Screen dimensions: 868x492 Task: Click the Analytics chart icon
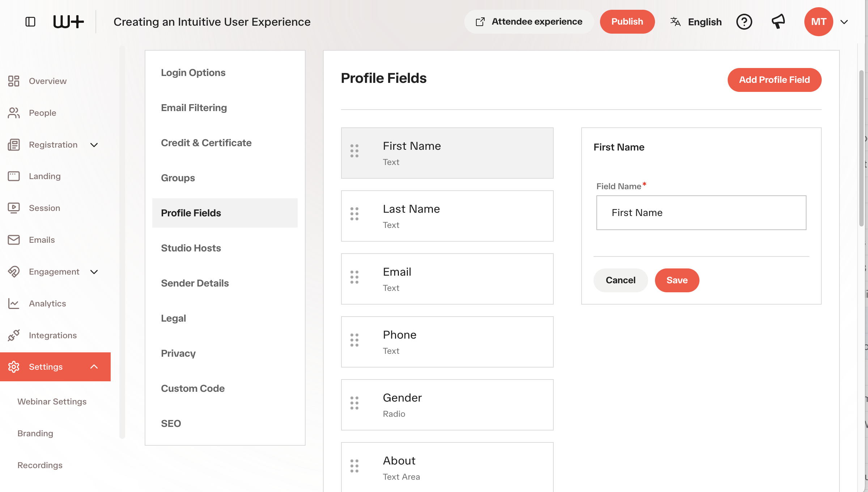click(14, 304)
